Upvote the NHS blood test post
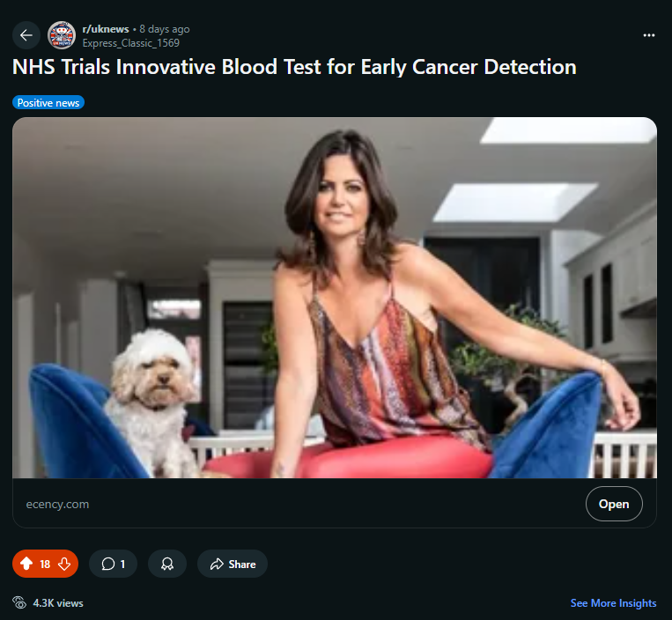Screen dimensions: 672x620 coord(26,564)
